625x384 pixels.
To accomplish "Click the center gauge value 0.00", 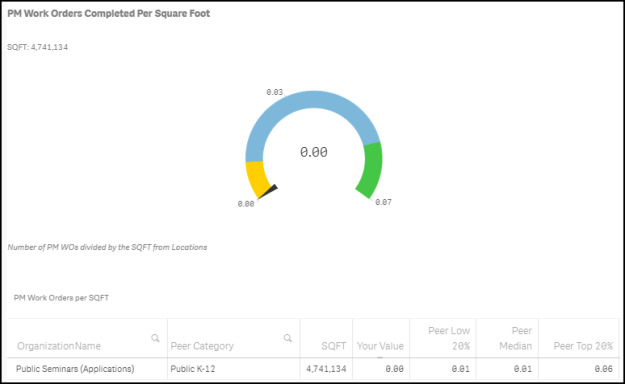I will pos(314,152).
